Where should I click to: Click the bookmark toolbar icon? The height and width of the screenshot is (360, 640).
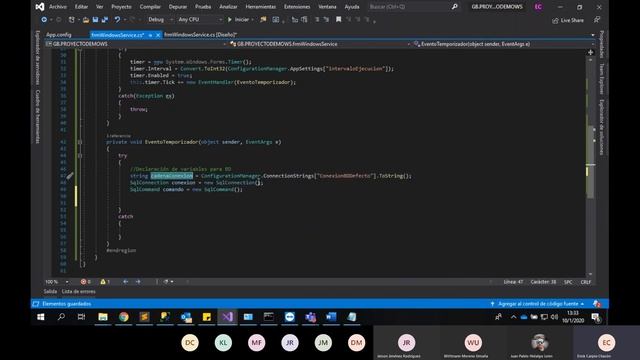coord(338,20)
